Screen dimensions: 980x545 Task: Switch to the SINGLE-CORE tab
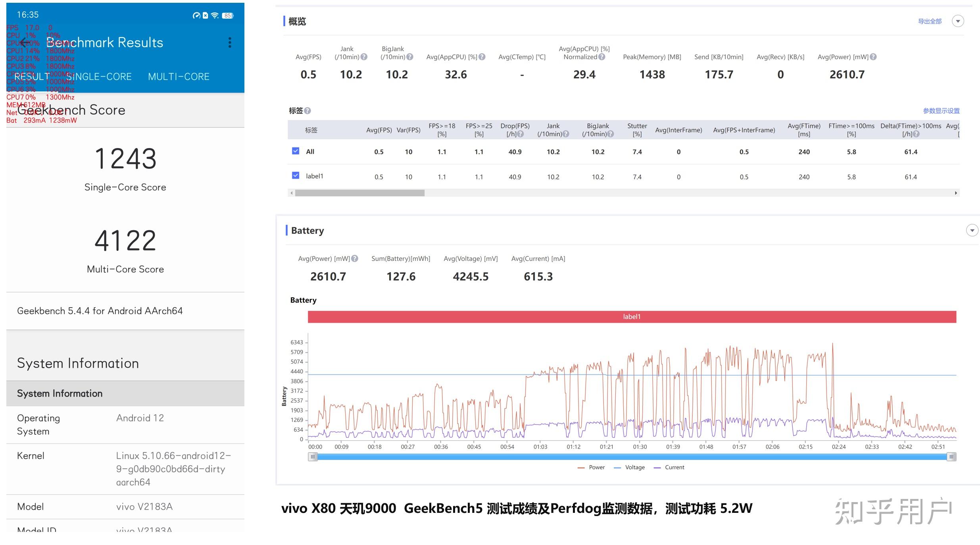tap(99, 77)
